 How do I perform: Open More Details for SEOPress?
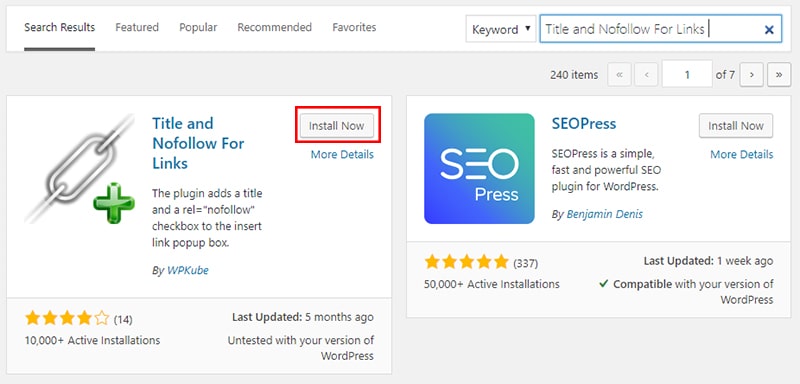coord(742,154)
